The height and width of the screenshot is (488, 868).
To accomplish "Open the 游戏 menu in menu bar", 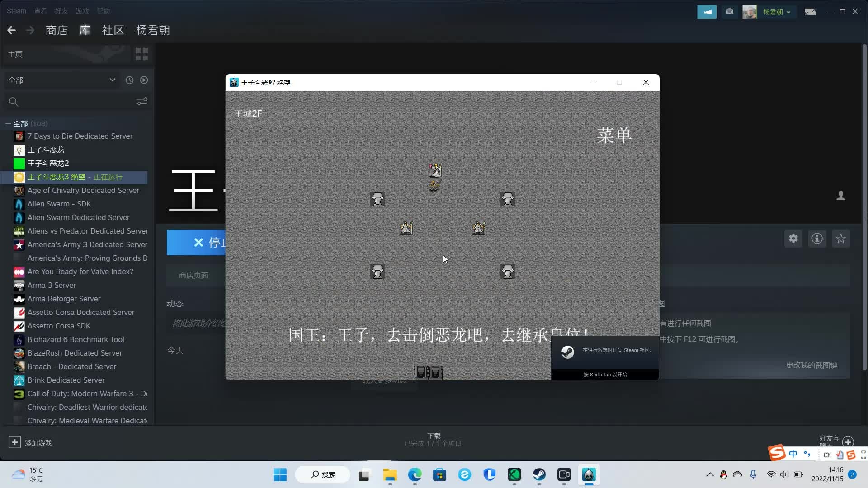I will coord(82,11).
